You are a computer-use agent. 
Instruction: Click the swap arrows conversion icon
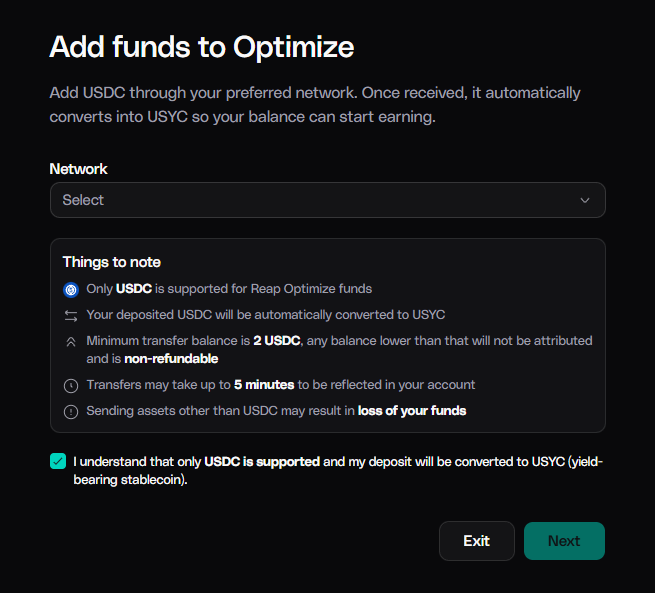(x=71, y=316)
